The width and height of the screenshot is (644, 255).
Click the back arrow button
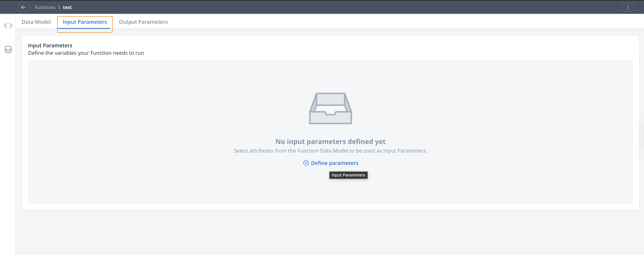tap(24, 7)
